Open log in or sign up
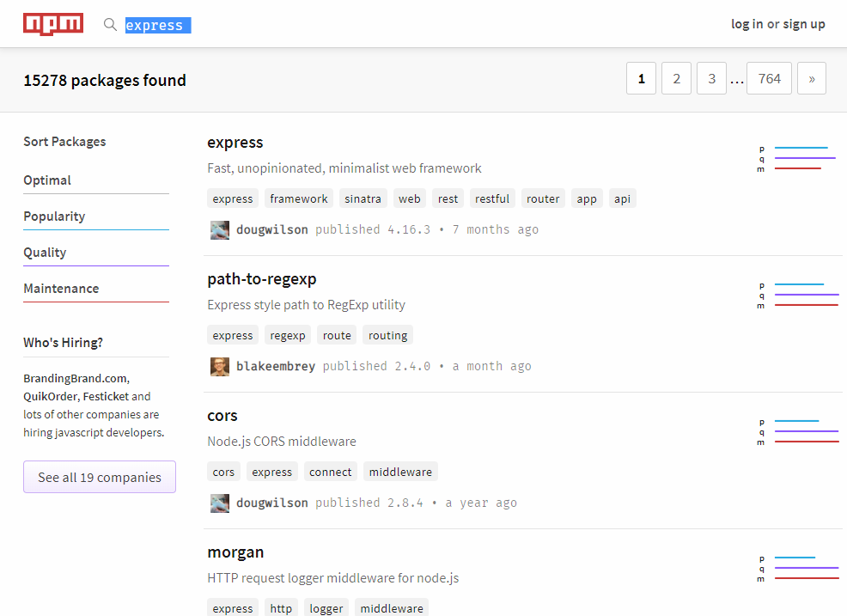The height and width of the screenshot is (616, 847). click(778, 24)
